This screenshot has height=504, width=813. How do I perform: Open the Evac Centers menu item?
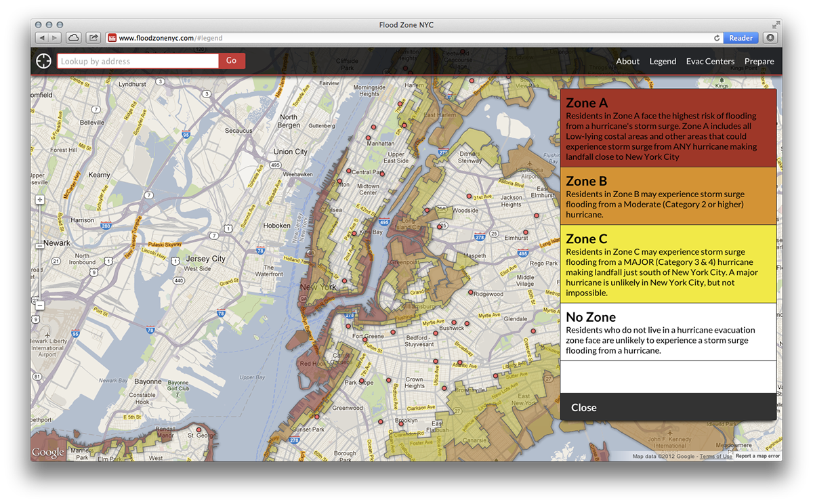(710, 61)
